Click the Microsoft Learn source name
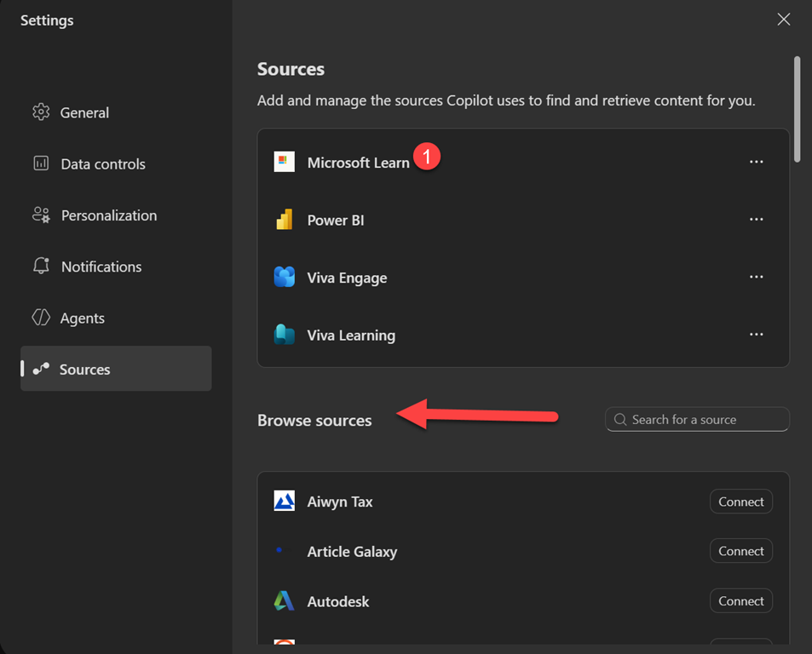The height and width of the screenshot is (654, 812). 359,163
